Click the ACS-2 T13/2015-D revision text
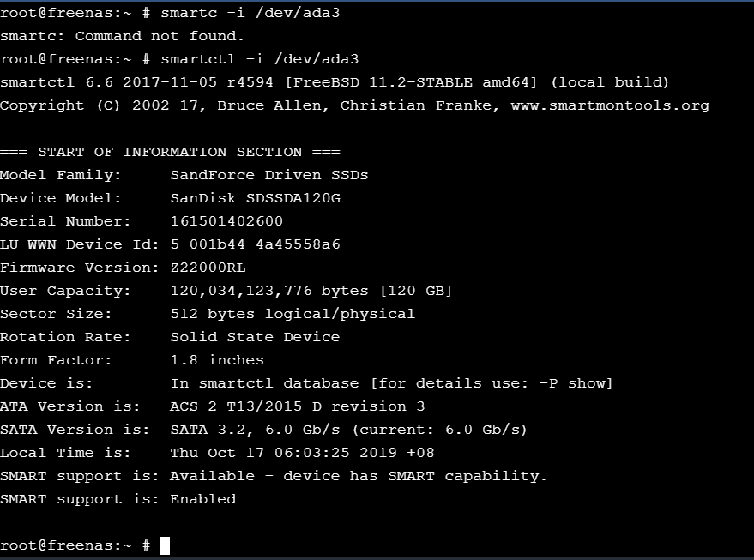Screen dimensions: 754x560 click(298, 406)
